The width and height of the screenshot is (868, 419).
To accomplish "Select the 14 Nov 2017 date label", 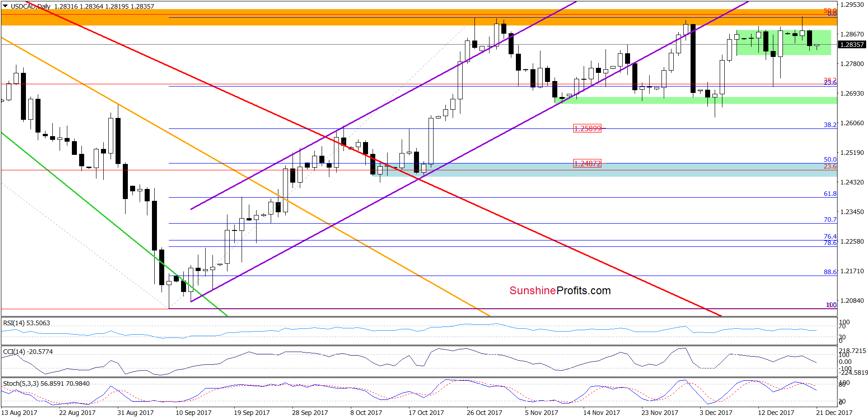I will (601, 413).
